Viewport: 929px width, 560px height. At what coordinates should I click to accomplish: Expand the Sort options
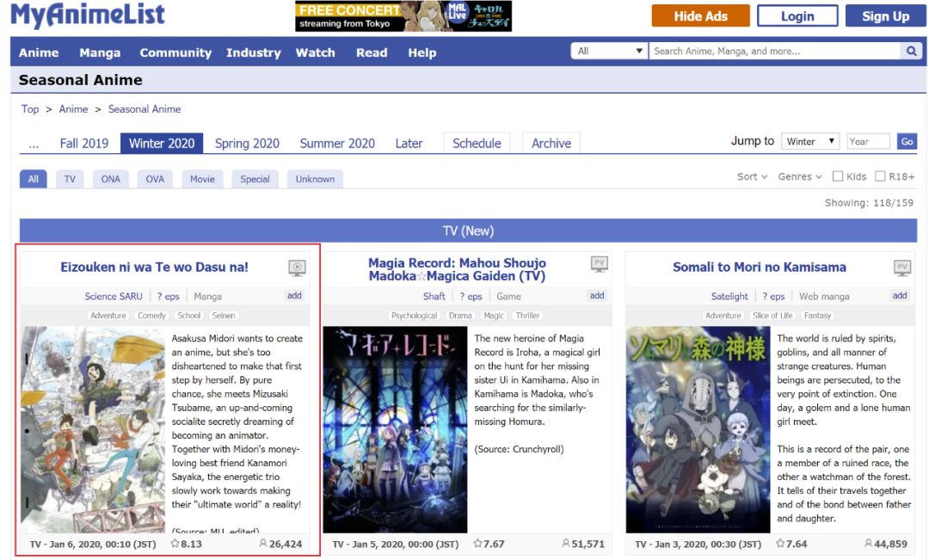[x=752, y=176]
